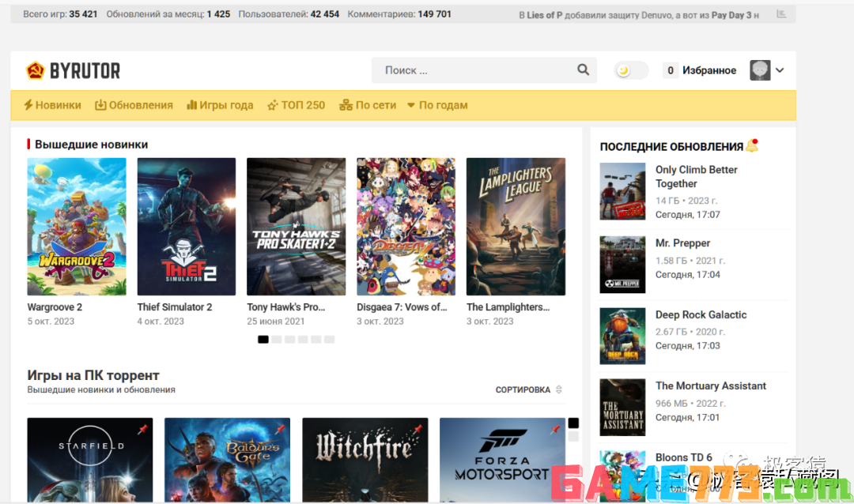Open The Mortuary Assistant update link

tap(711, 386)
